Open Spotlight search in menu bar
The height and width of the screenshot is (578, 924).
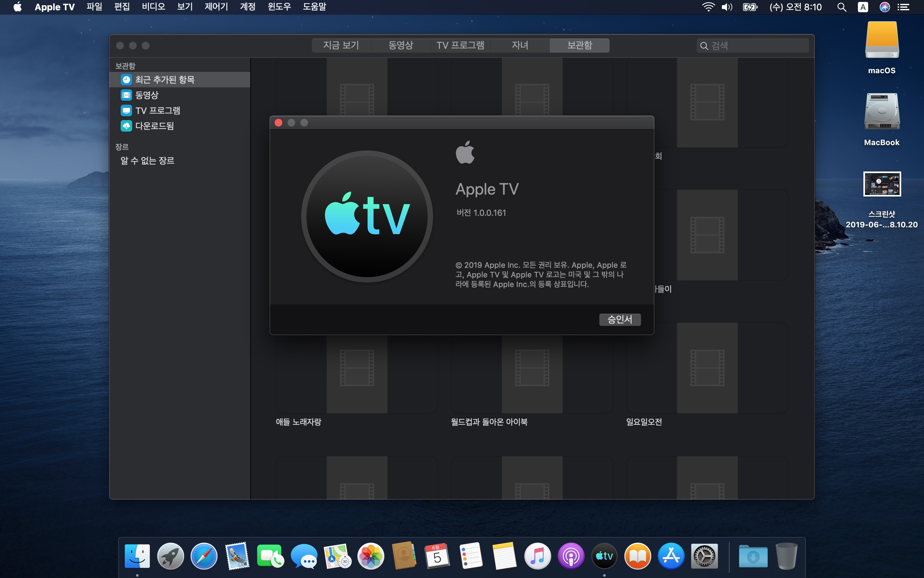click(x=842, y=7)
